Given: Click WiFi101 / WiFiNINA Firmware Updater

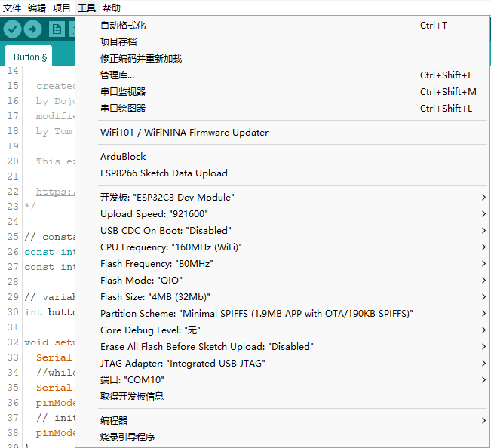Looking at the screenshot, I should point(184,133).
